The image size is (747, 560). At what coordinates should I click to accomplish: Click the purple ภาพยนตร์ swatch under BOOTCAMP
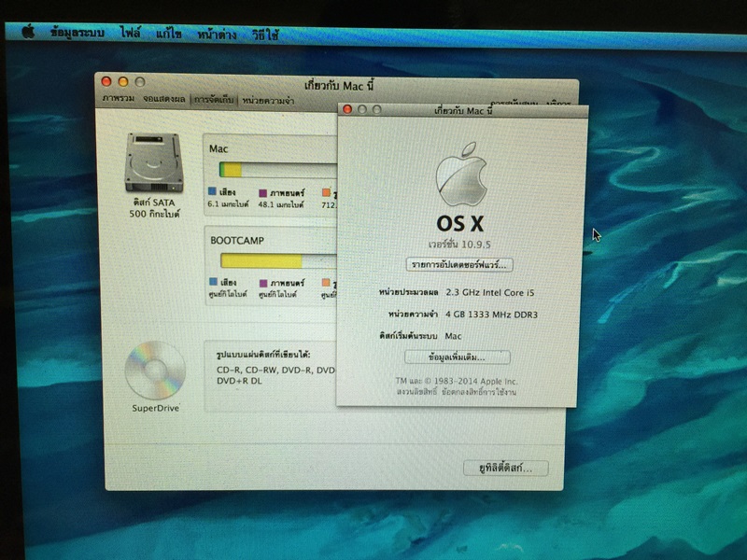pyautogui.click(x=263, y=283)
